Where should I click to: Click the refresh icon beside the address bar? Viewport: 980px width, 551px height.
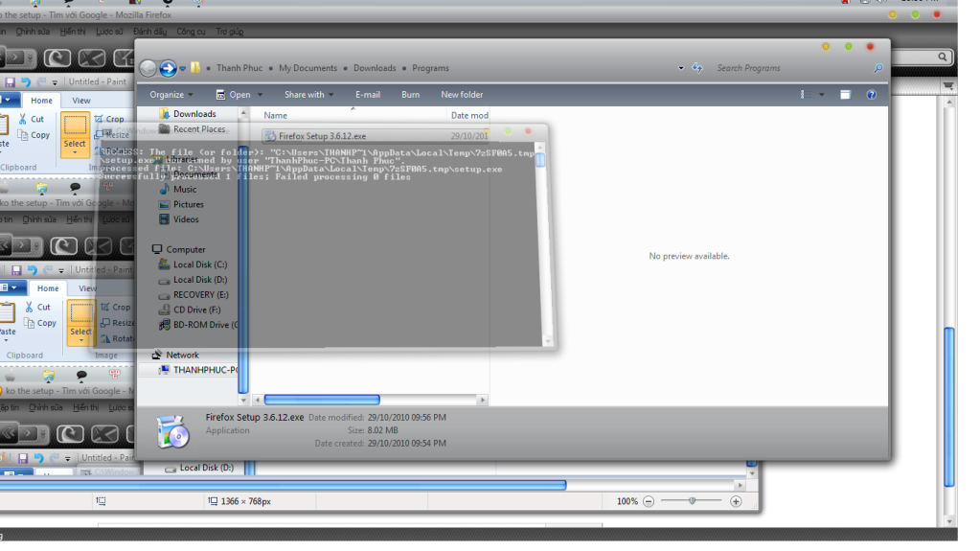point(696,68)
